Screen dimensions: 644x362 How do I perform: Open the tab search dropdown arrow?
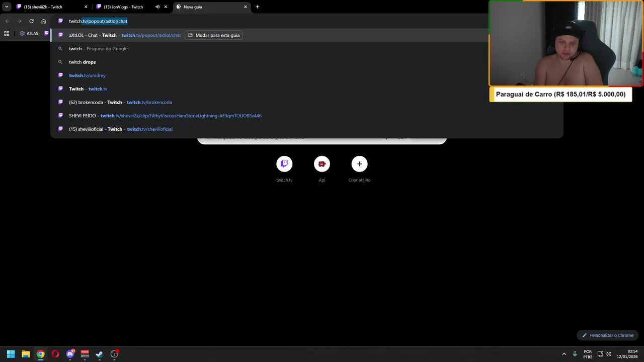point(7,7)
